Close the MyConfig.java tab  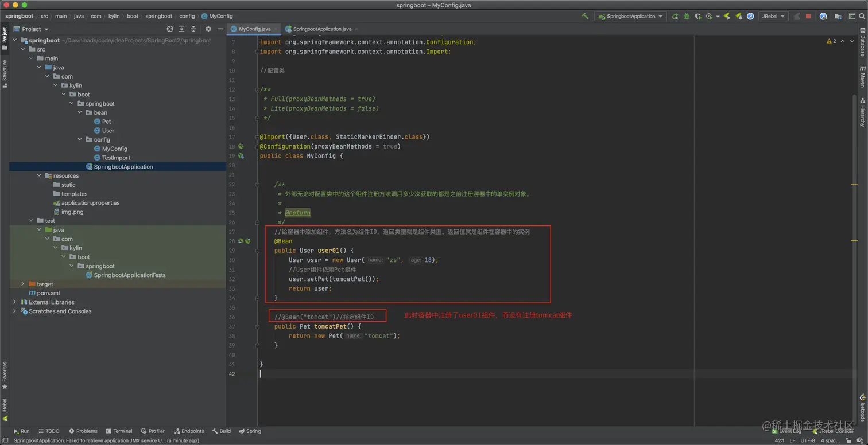pyautogui.click(x=277, y=29)
